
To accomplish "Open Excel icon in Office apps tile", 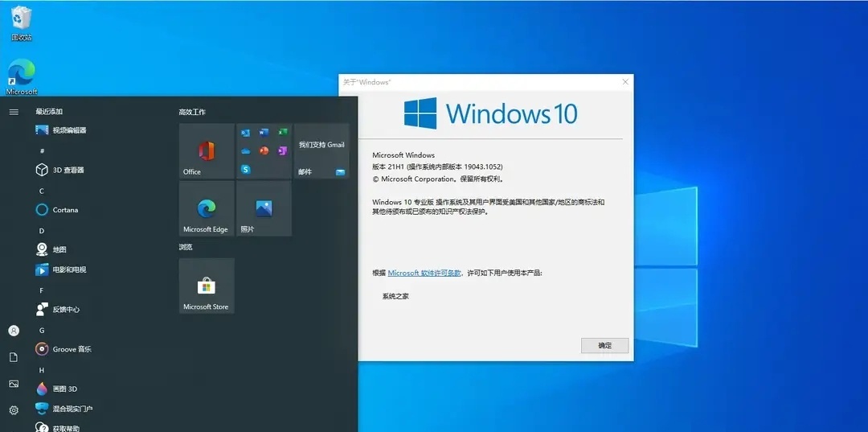I will (282, 133).
